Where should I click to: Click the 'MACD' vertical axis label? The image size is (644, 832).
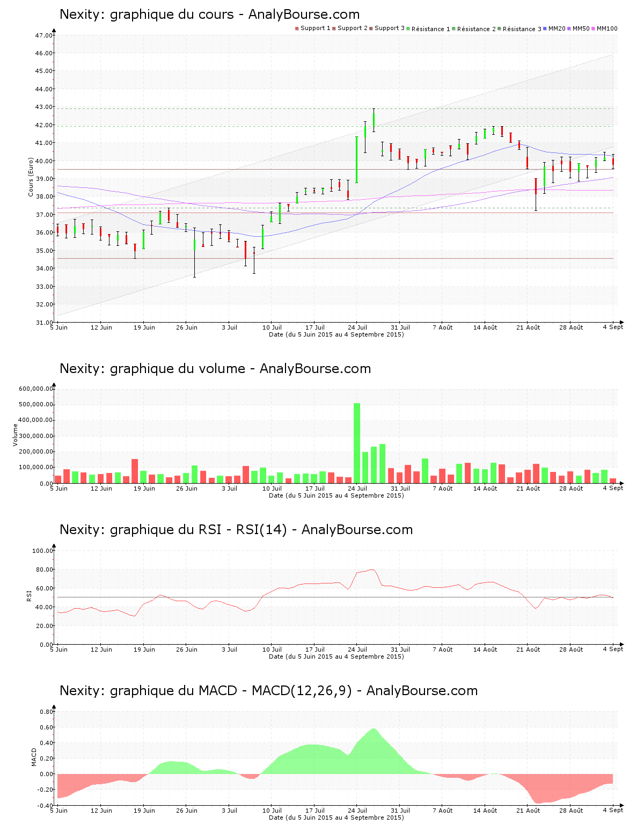pos(34,757)
